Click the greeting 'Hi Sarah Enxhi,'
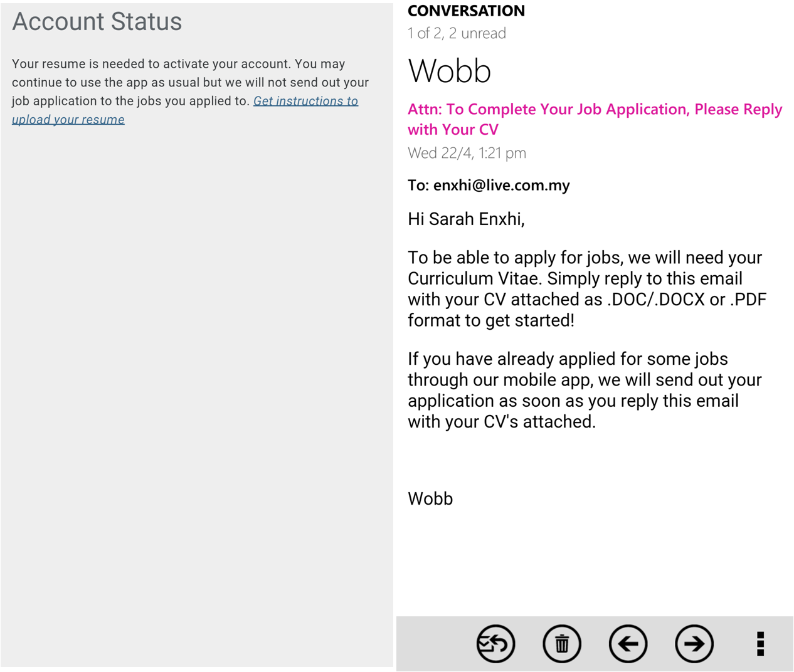The width and height of the screenshot is (794, 672). [466, 219]
